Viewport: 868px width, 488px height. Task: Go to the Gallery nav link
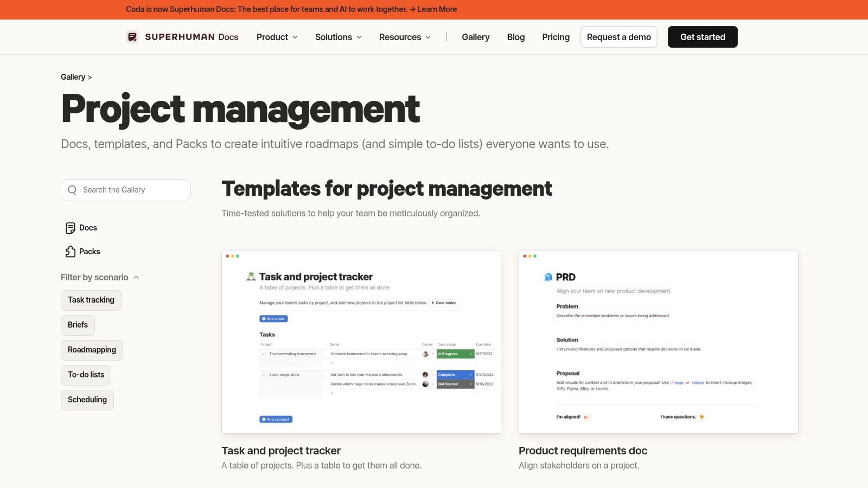coord(476,37)
